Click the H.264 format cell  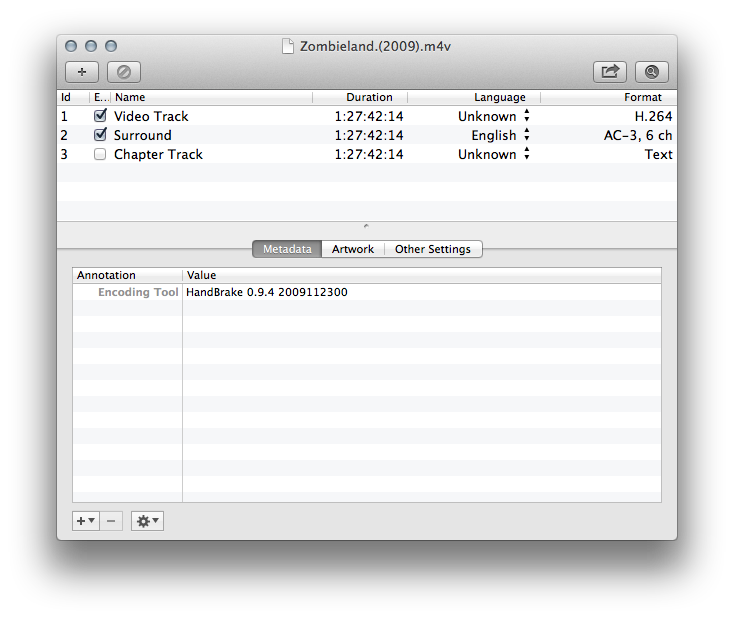[653, 116]
